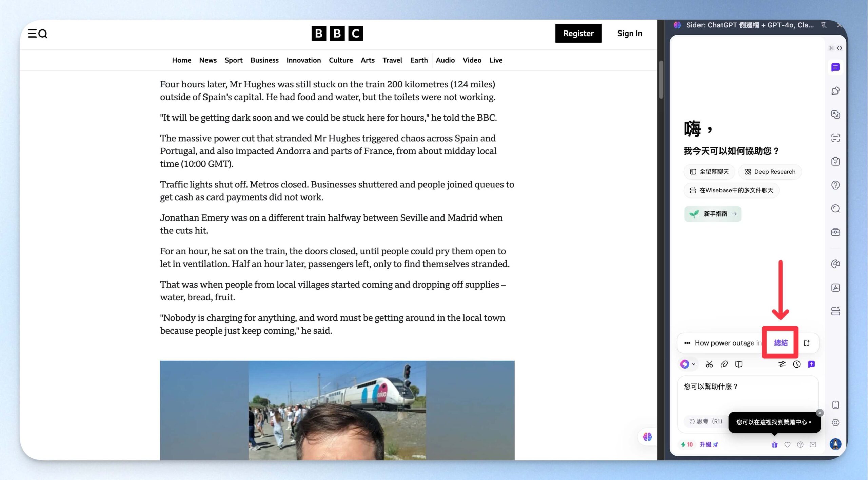Click the scissors screenshot tool icon
The width and height of the screenshot is (868, 480).
click(709, 364)
